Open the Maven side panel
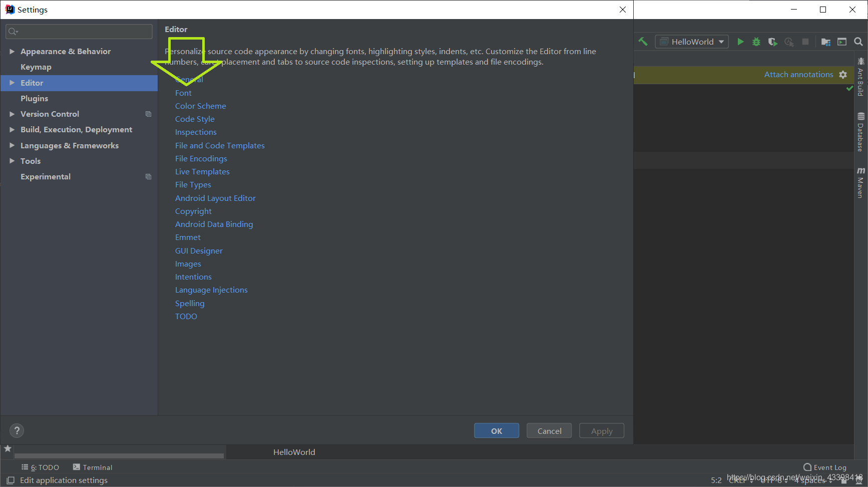868x487 pixels. [860, 183]
